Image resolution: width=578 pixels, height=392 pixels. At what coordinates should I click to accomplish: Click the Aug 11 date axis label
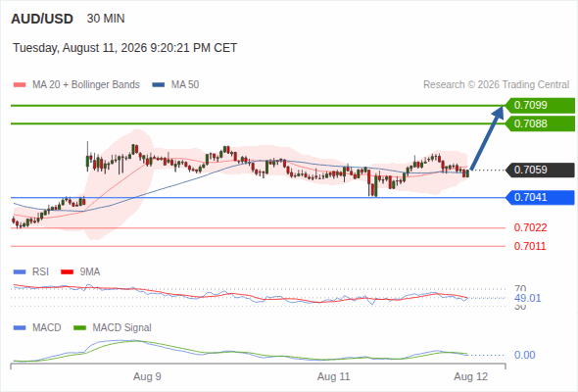click(x=334, y=376)
